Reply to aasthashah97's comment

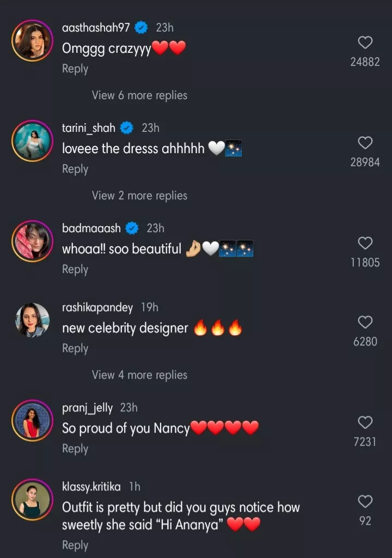point(75,69)
